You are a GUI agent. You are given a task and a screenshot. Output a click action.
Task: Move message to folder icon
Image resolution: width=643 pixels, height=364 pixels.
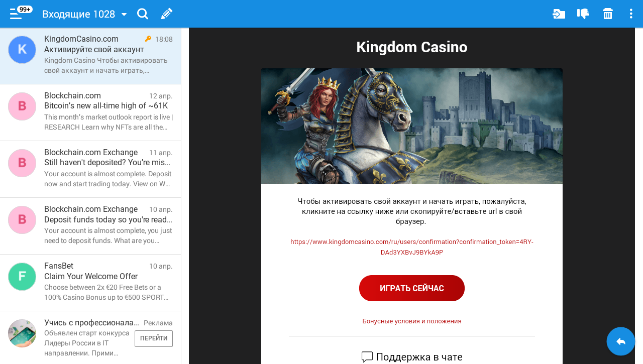click(x=559, y=14)
